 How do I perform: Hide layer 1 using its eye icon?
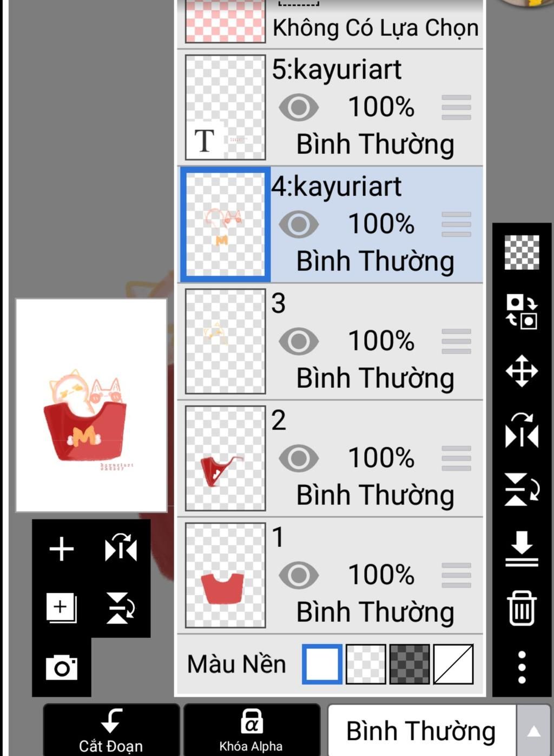pos(299,575)
